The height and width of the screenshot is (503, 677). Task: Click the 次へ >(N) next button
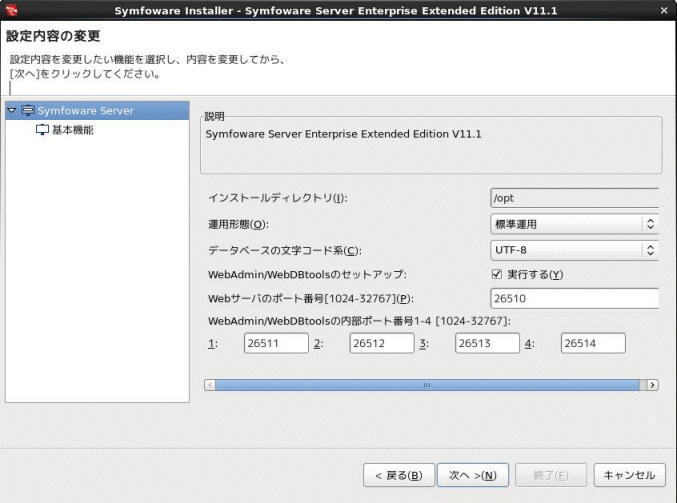pyautogui.click(x=473, y=475)
